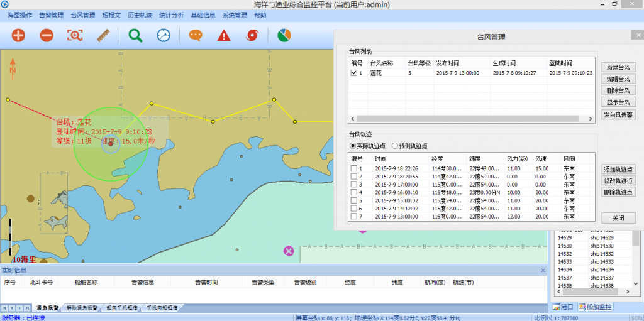Screen dimensions: 644x321
Task: Open the 系统管理 menu
Action: coord(235,16)
